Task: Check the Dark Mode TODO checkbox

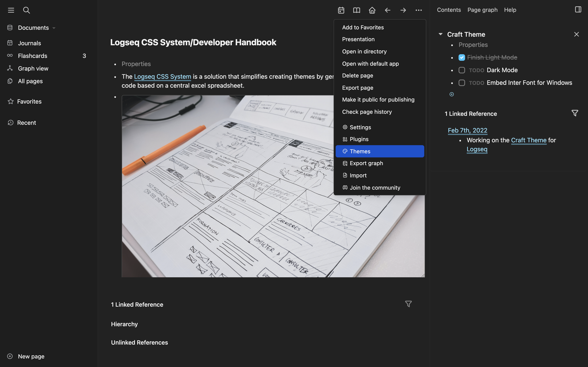Action: 461,70
